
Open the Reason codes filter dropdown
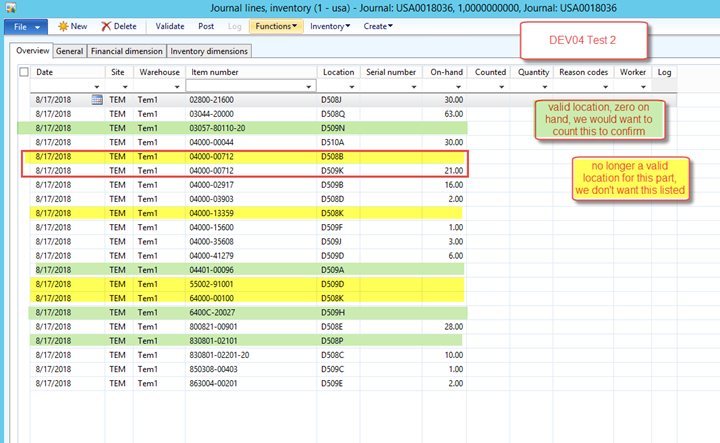[x=606, y=87]
